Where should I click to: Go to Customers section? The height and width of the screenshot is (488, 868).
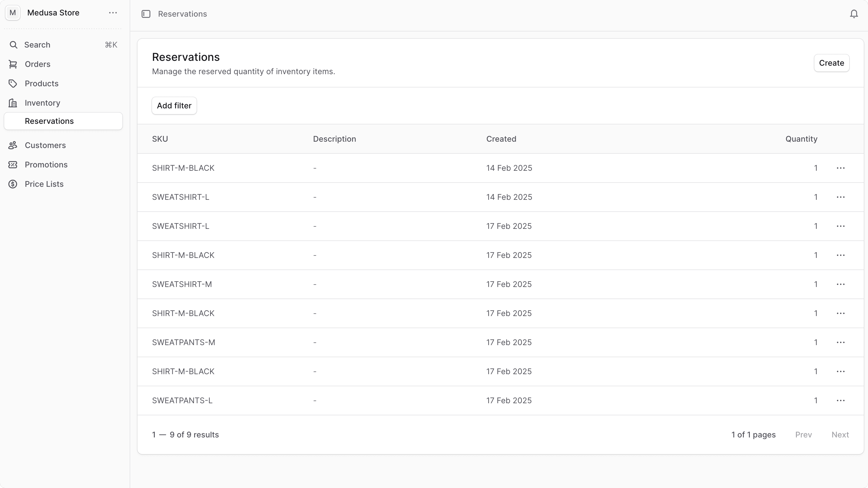45,145
